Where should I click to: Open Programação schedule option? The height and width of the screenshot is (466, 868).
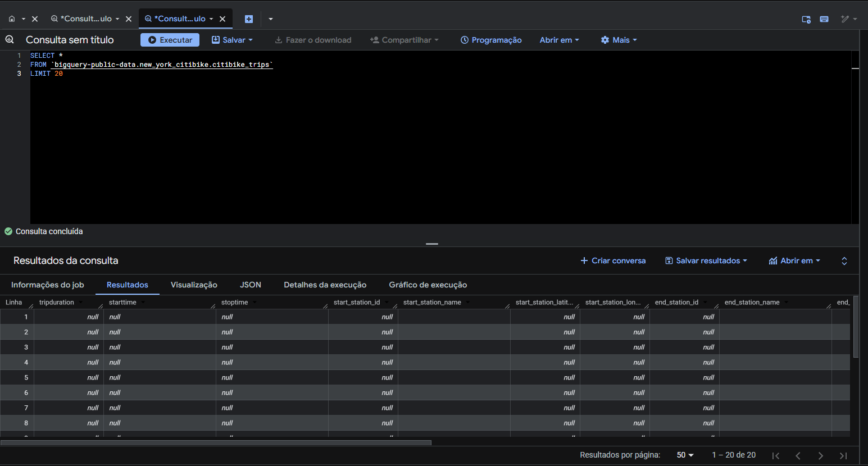point(491,40)
